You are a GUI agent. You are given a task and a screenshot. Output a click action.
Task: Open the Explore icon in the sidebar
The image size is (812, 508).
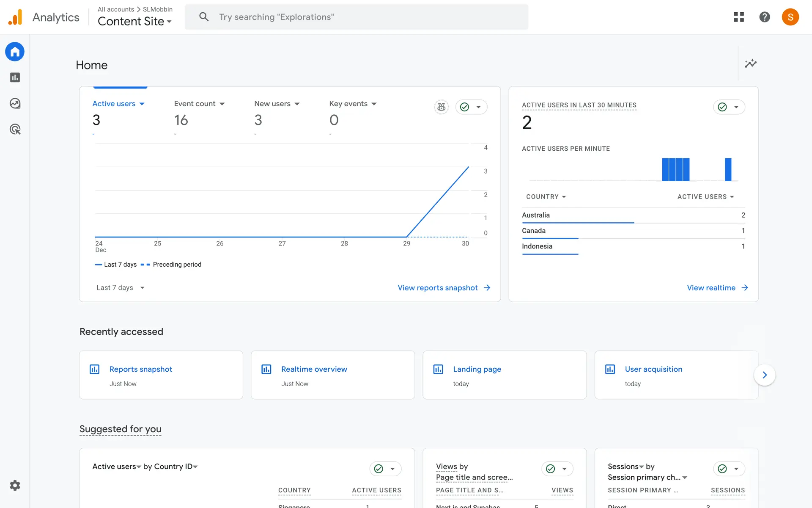[15, 103]
